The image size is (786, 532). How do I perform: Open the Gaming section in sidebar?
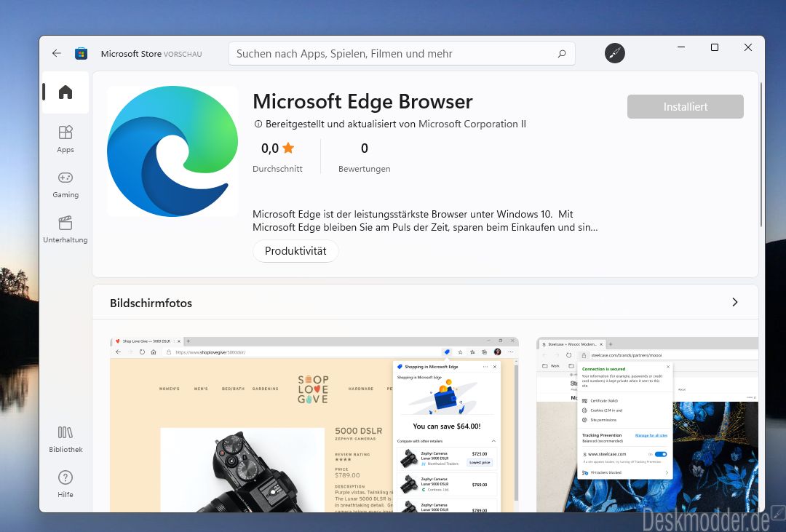tap(65, 184)
